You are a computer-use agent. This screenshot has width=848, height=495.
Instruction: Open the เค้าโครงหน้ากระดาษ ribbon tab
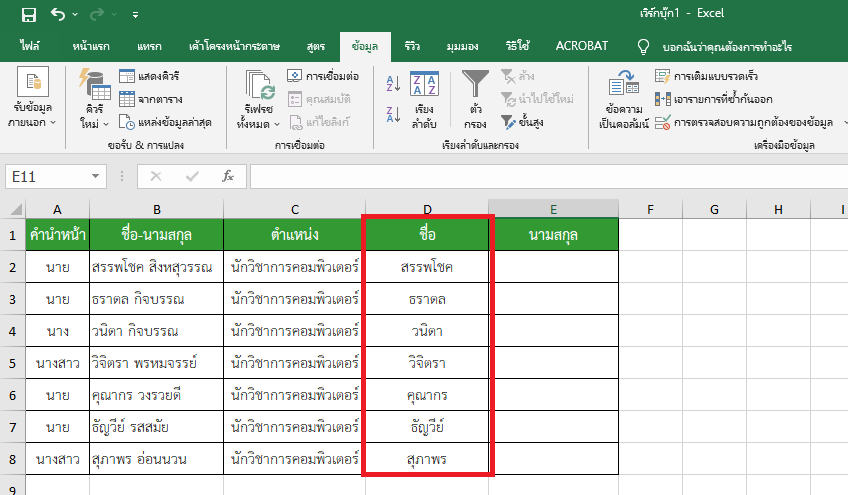[x=234, y=46]
